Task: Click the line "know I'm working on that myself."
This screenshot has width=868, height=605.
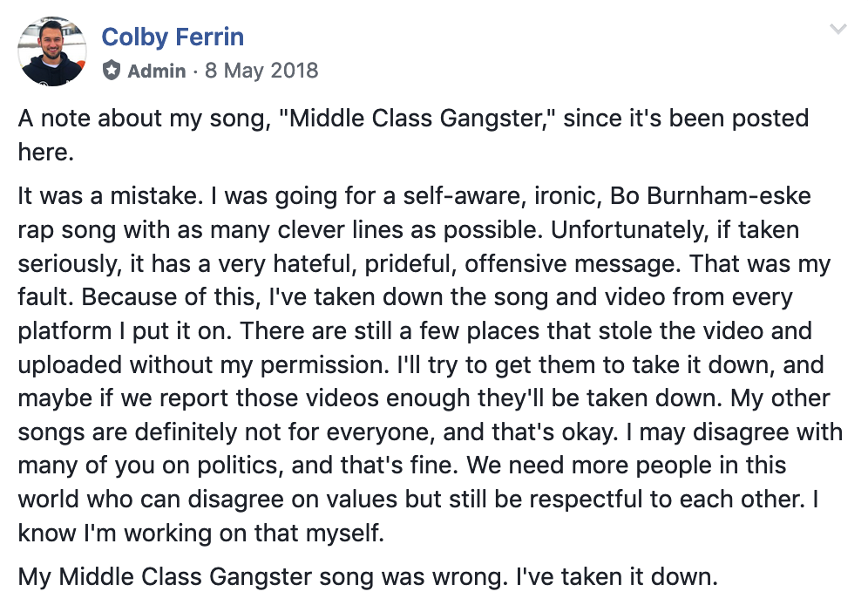Action: click(x=201, y=533)
